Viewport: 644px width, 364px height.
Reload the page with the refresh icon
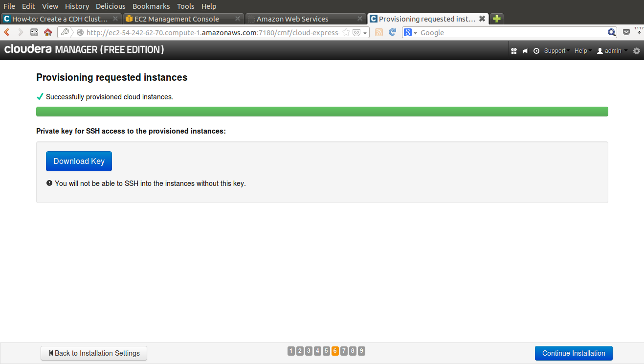pyautogui.click(x=392, y=32)
